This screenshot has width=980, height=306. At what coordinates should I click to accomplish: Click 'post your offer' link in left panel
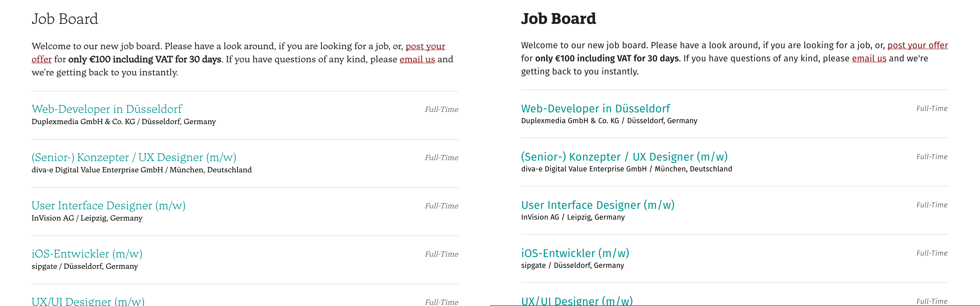point(425,46)
